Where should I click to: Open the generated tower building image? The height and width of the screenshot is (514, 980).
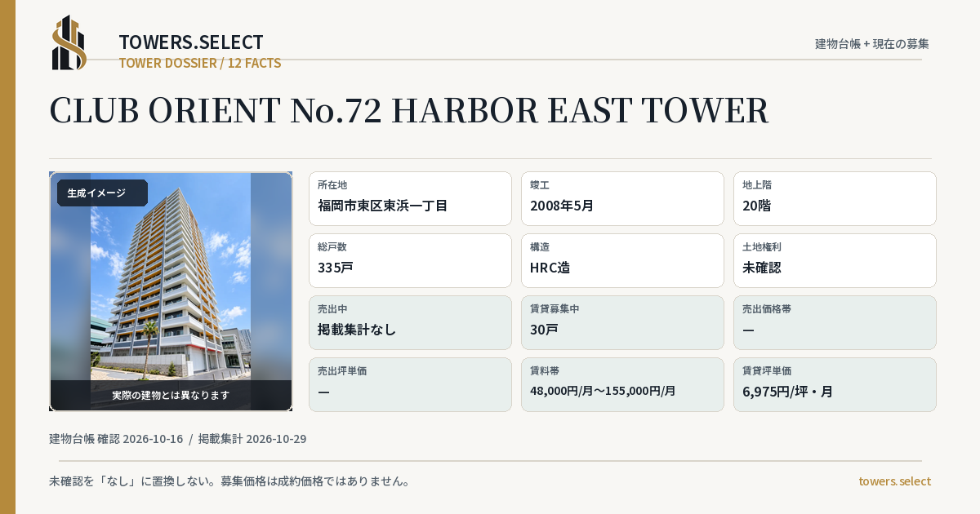coord(171,291)
